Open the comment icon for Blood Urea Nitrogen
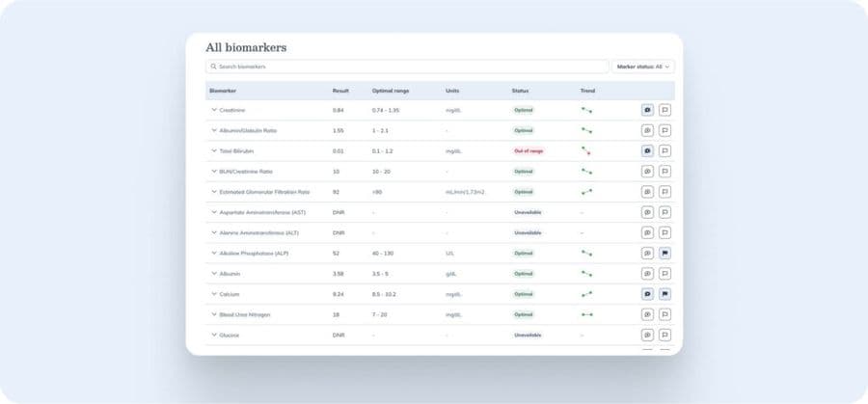 [647, 314]
